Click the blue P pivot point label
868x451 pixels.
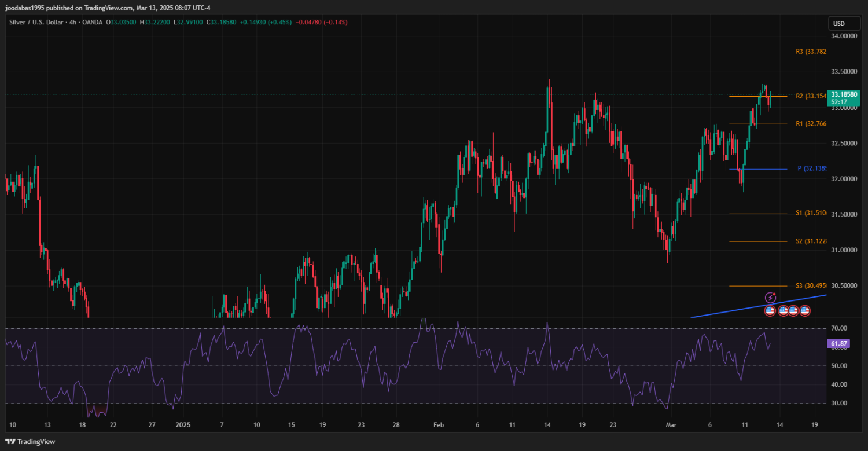coord(812,168)
